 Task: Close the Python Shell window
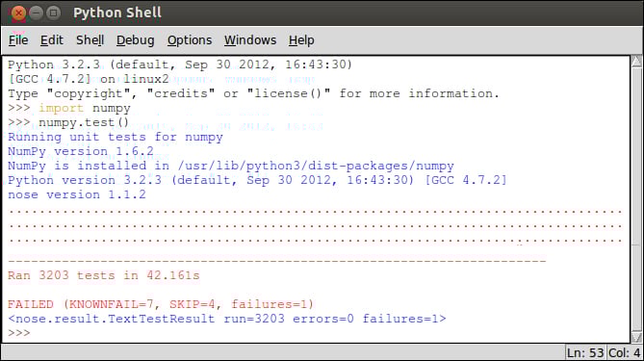[x=18, y=13]
